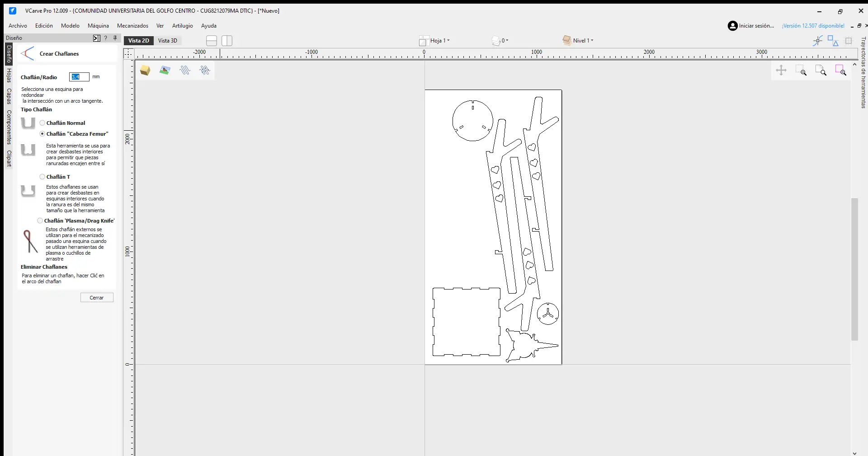Open the Archivo menu
Viewport: 868px width, 456px height.
pos(18,26)
